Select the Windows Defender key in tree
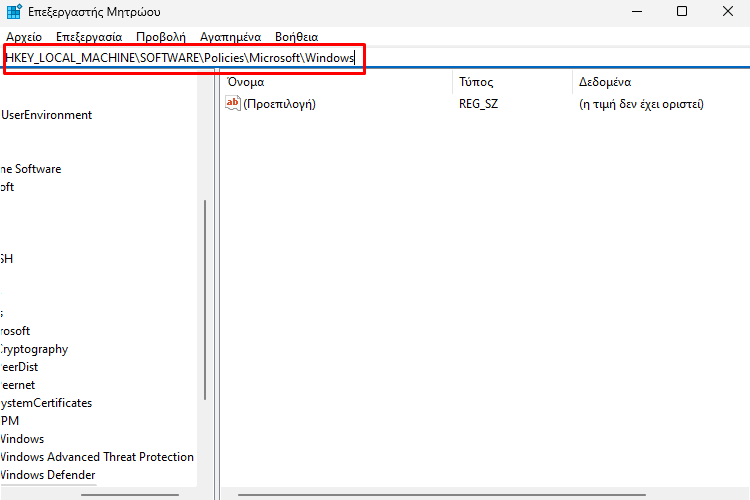The width and height of the screenshot is (750, 500). (48, 475)
